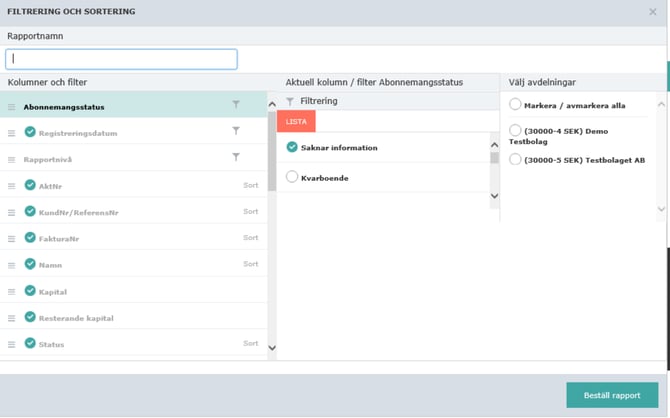Click drag handle icon beside Status
This screenshot has width=670, height=418.
tap(12, 345)
